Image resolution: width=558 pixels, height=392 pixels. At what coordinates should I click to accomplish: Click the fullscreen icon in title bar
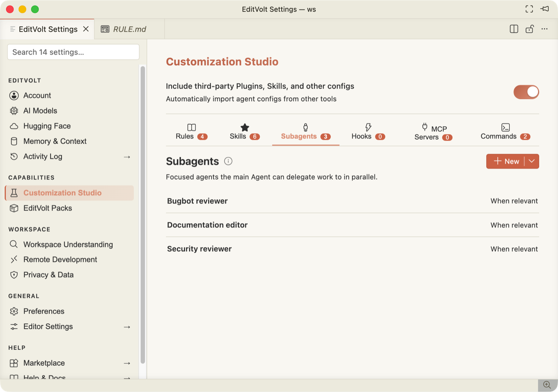529,9
